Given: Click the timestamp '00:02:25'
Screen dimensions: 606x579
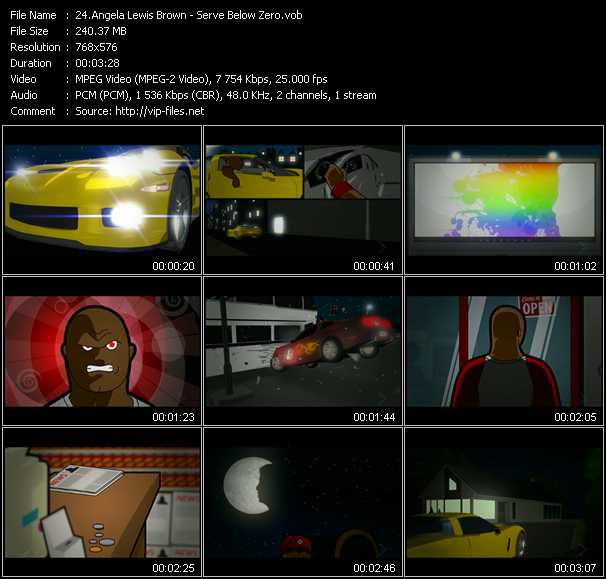Looking at the screenshot, I should tap(173, 568).
